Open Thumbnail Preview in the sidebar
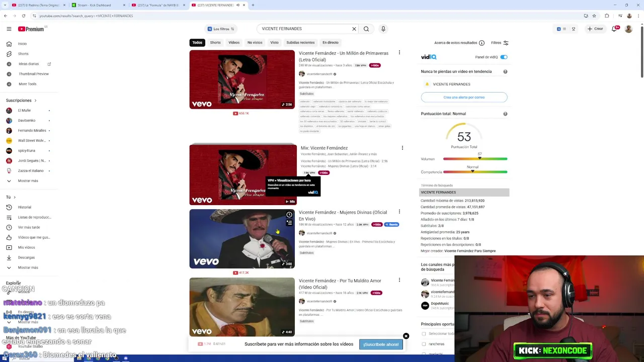This screenshot has height=362, width=644. tap(33, 74)
